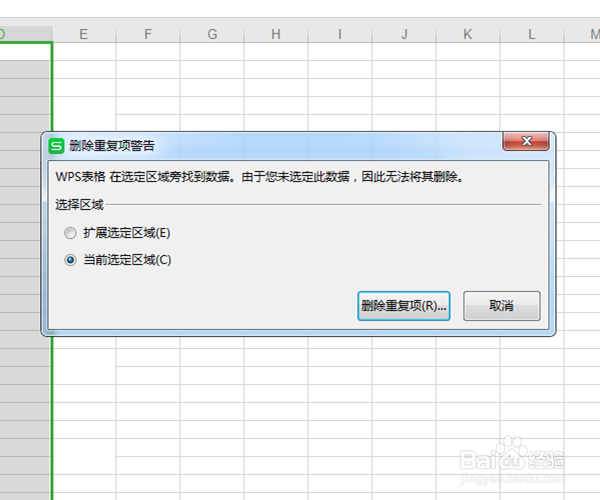Image resolution: width=600 pixels, height=500 pixels.
Task: Select column F header
Action: [x=148, y=34]
